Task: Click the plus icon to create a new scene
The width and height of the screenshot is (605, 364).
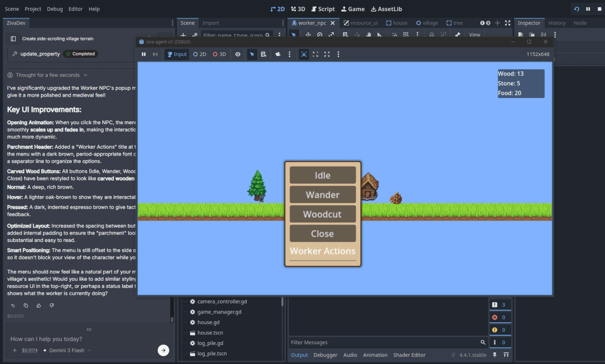Action: pos(497,23)
